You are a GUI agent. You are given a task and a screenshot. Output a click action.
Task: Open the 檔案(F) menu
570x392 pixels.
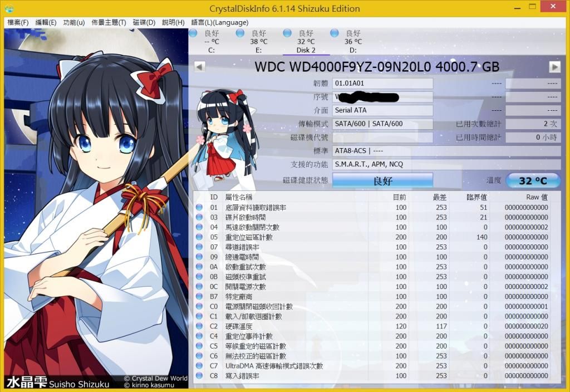18,22
